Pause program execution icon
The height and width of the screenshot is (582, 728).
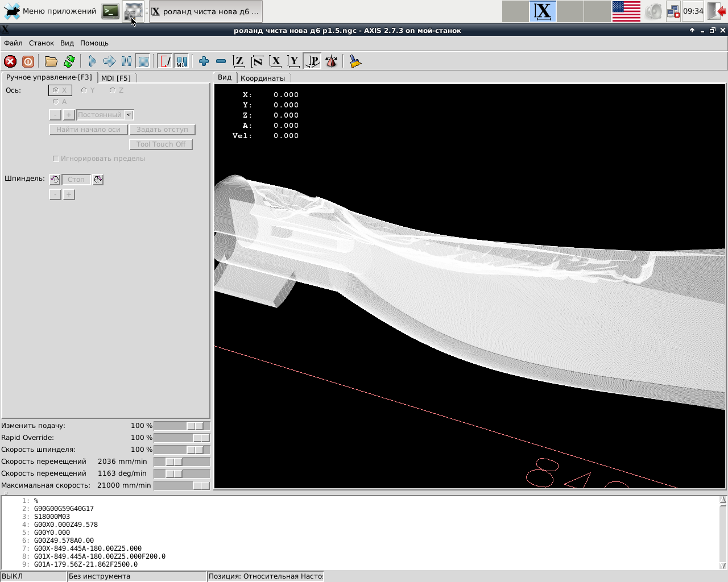click(x=126, y=61)
